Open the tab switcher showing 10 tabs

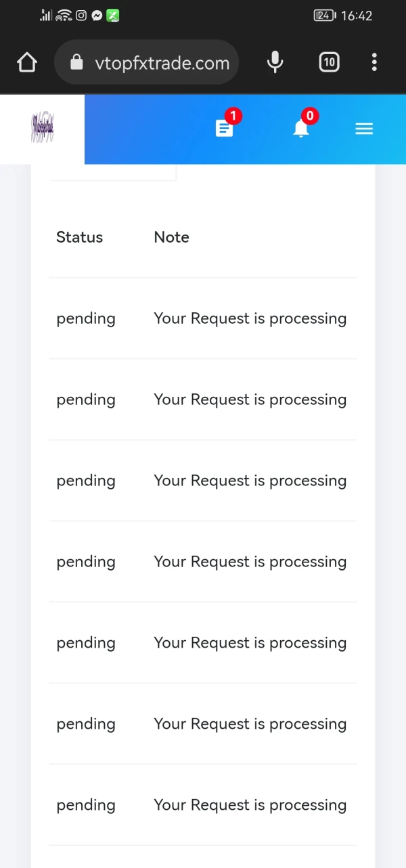(329, 63)
